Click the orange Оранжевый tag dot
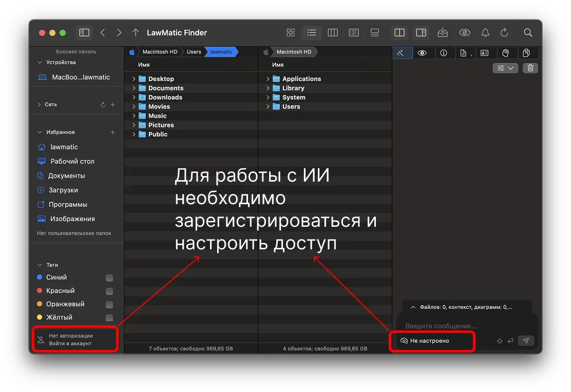This screenshot has width=571, height=392. (x=40, y=304)
